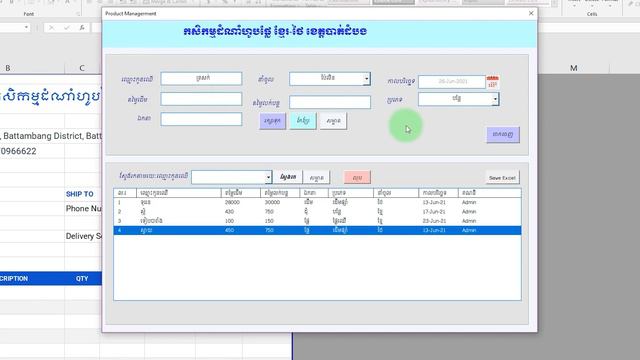Select Excel column M header

point(573,68)
